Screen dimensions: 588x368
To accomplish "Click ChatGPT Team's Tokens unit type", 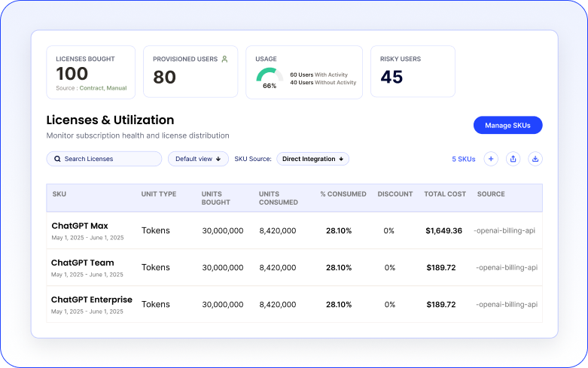I will pyautogui.click(x=156, y=268).
